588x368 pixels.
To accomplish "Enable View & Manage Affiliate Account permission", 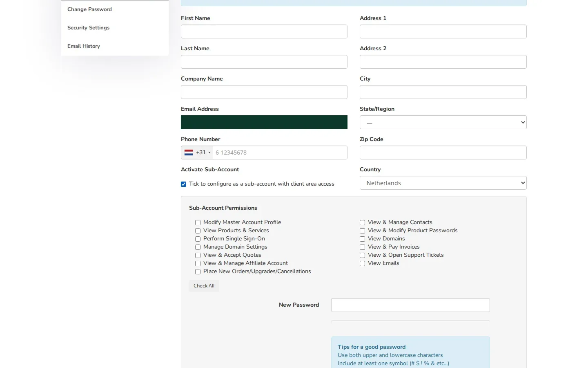I will point(198,263).
